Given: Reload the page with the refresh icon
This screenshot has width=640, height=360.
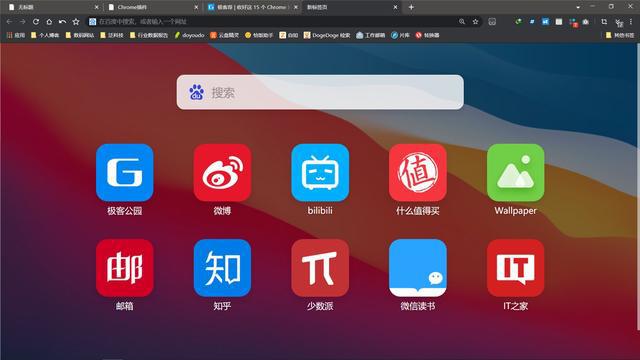Looking at the screenshot, I should [36, 22].
